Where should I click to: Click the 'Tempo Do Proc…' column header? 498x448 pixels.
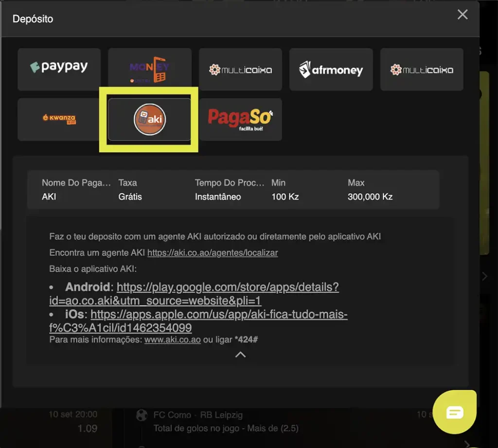click(x=230, y=183)
